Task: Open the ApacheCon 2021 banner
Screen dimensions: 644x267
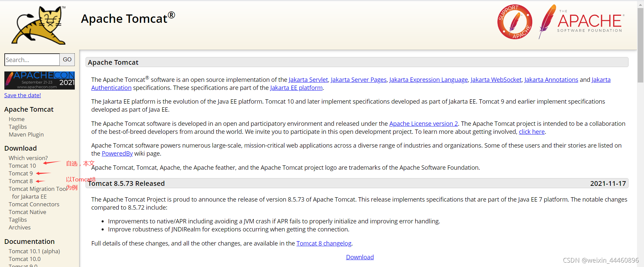Action: point(40,81)
